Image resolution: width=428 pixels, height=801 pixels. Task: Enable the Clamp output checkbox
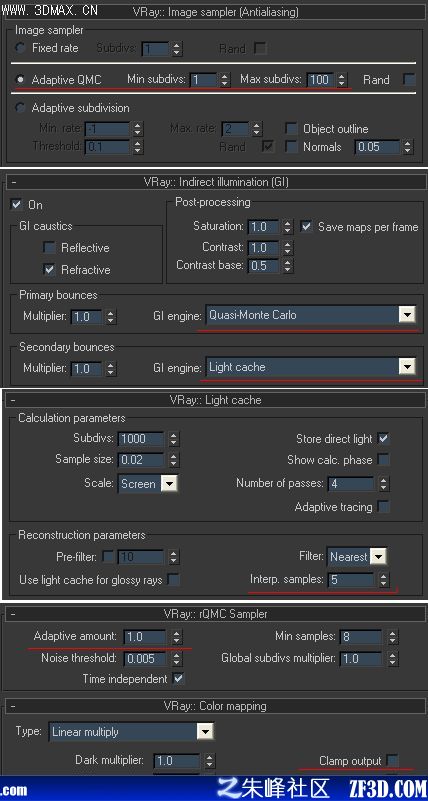point(392,761)
